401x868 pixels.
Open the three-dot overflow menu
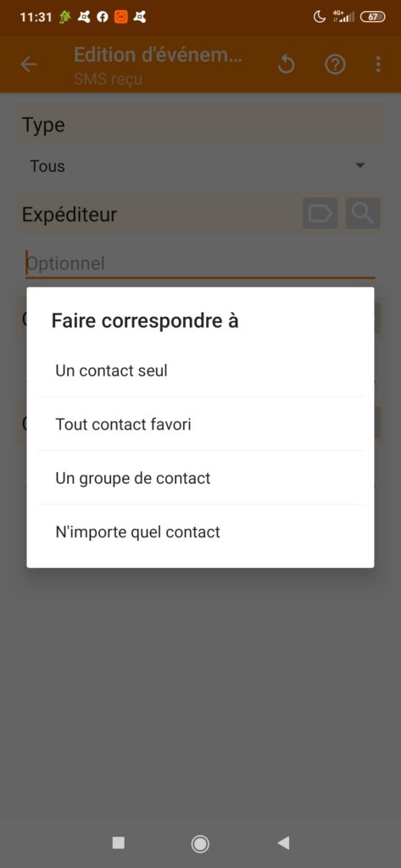[x=378, y=64]
